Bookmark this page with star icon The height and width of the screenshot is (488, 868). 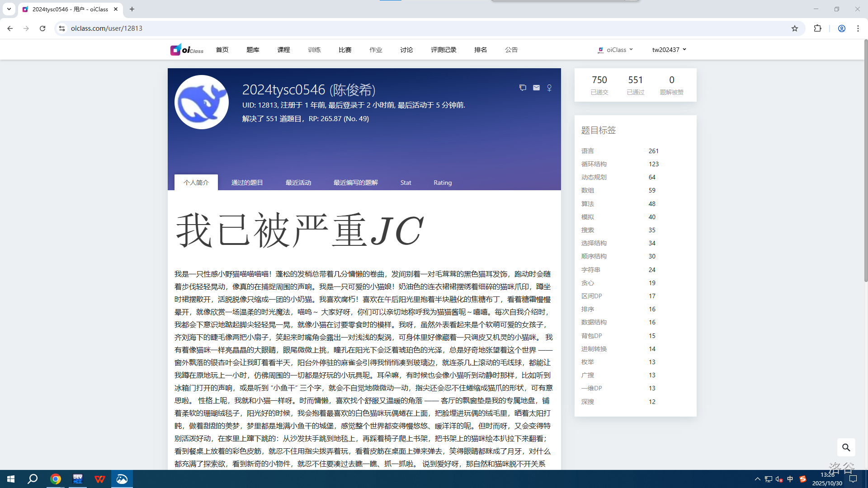click(795, 28)
